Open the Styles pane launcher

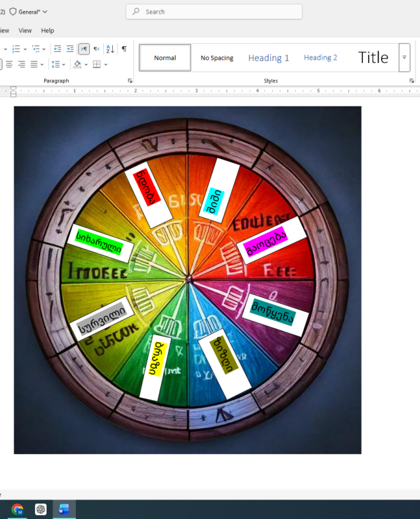tap(412, 80)
